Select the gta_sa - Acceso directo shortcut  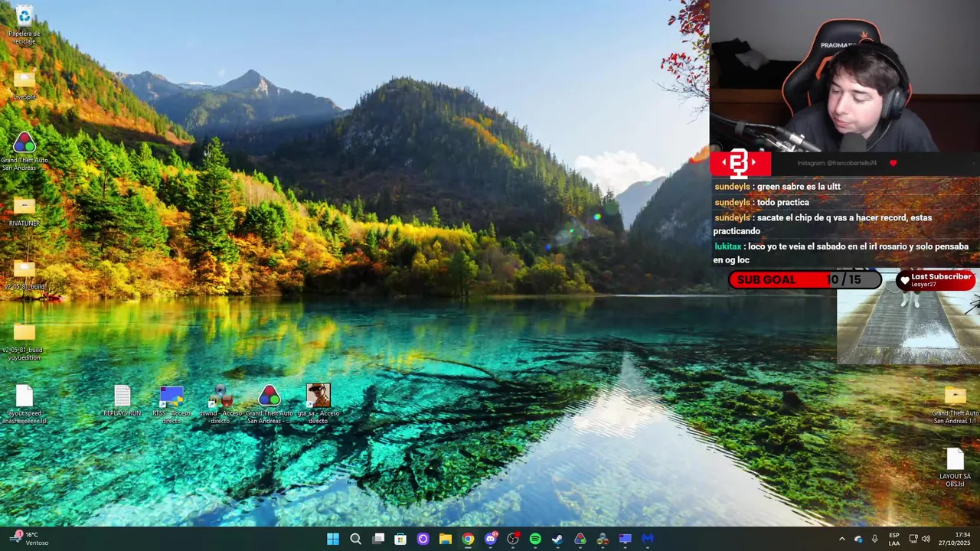(318, 404)
